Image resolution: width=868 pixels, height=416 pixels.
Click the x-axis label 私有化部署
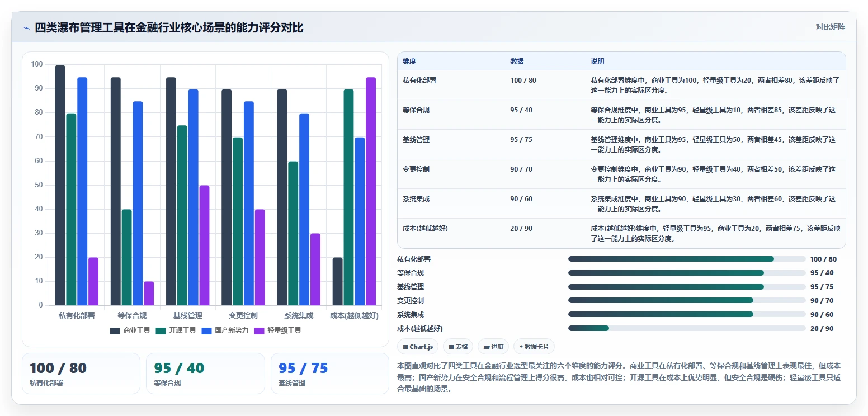[77, 315]
